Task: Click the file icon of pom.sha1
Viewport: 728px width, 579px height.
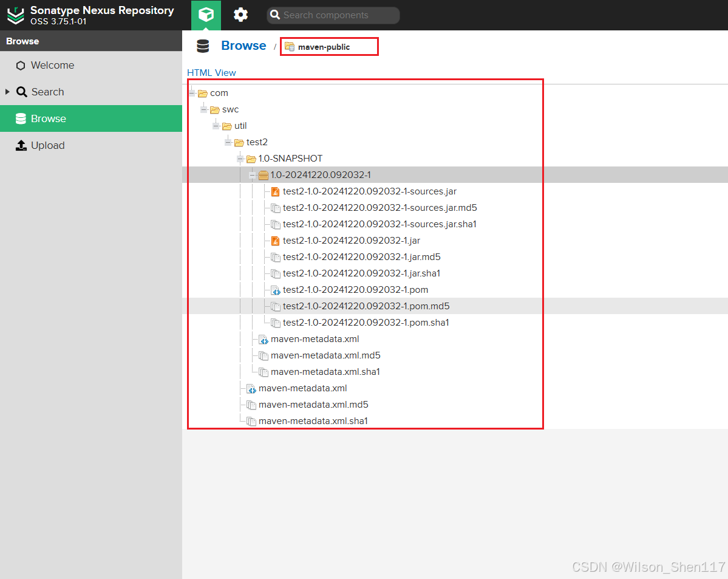Action: [x=275, y=323]
